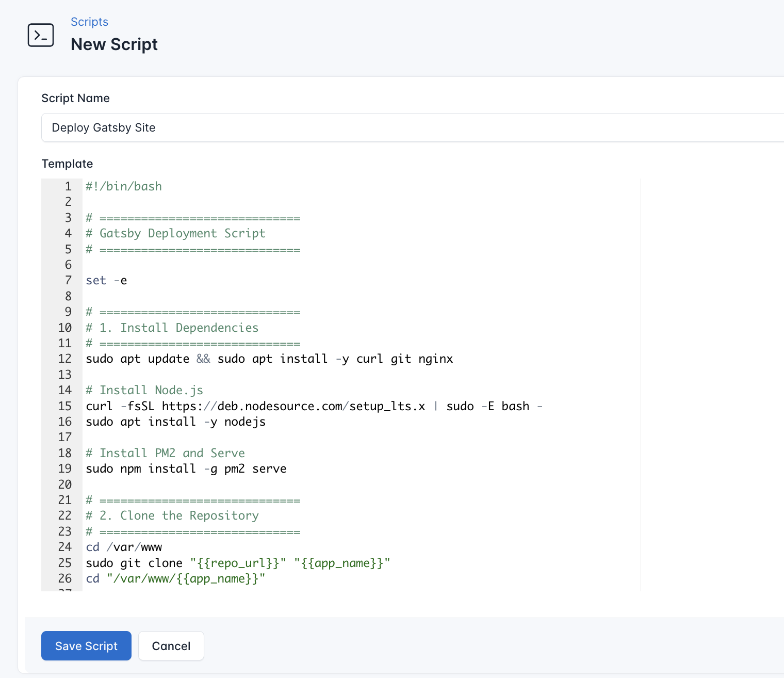Click the Clone the Repository comment
Viewport: 784px width, 678px height.
click(172, 515)
